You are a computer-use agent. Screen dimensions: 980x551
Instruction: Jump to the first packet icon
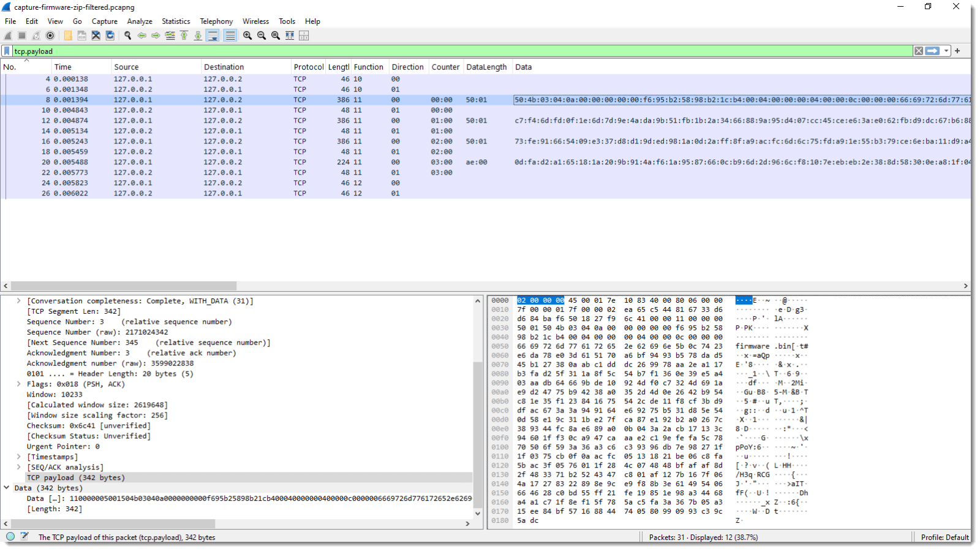tap(184, 36)
